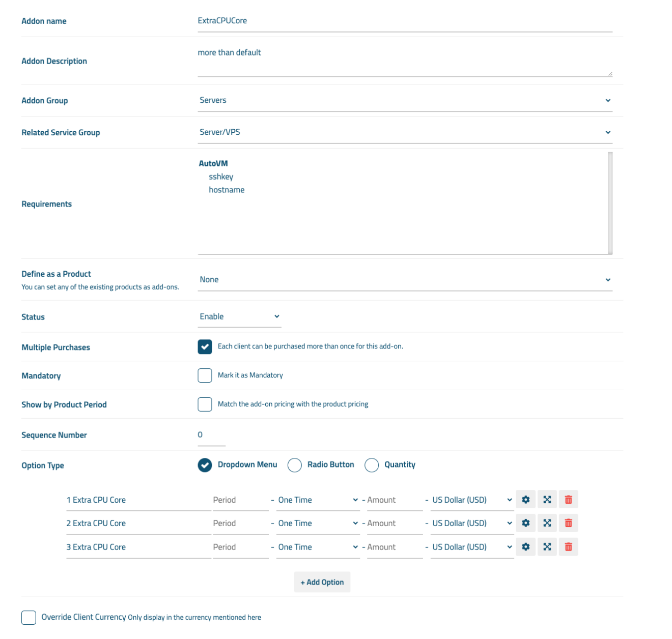The height and width of the screenshot is (639, 672).
Task: Uncheck the Multiple Purchases checkbox
Action: [205, 346]
